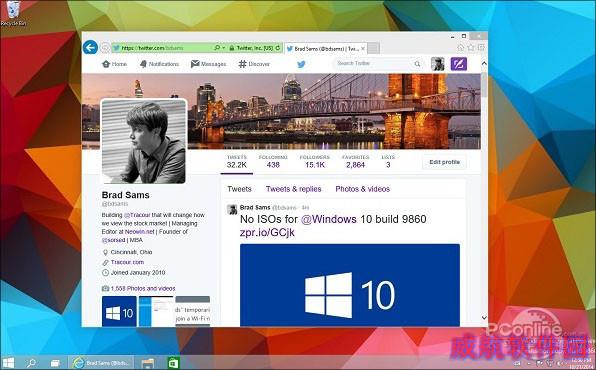Open the Store taskbar icon
The height and width of the screenshot is (370, 596).
click(173, 363)
